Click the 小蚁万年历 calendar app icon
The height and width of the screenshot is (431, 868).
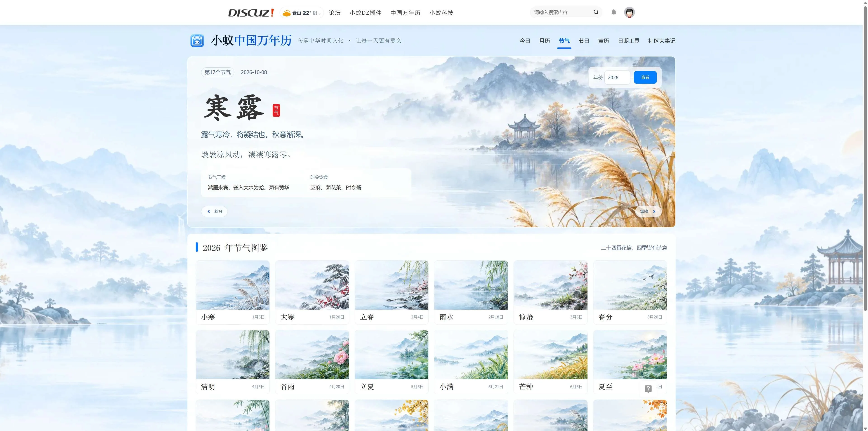click(x=197, y=40)
